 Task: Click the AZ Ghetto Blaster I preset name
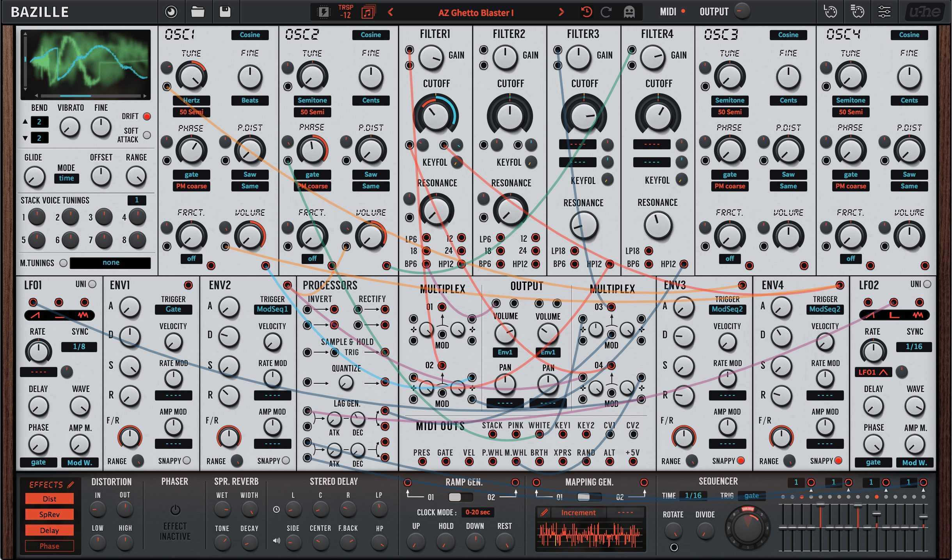pyautogui.click(x=476, y=12)
